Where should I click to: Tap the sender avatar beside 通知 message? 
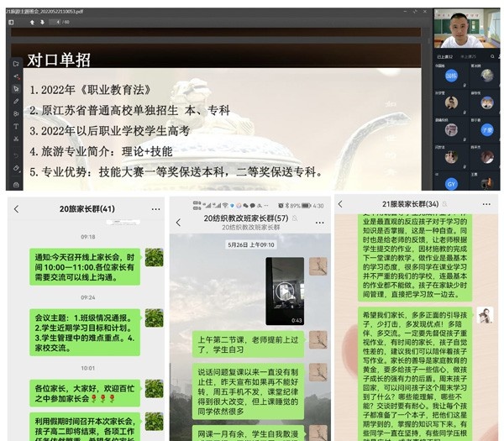[x=154, y=257]
